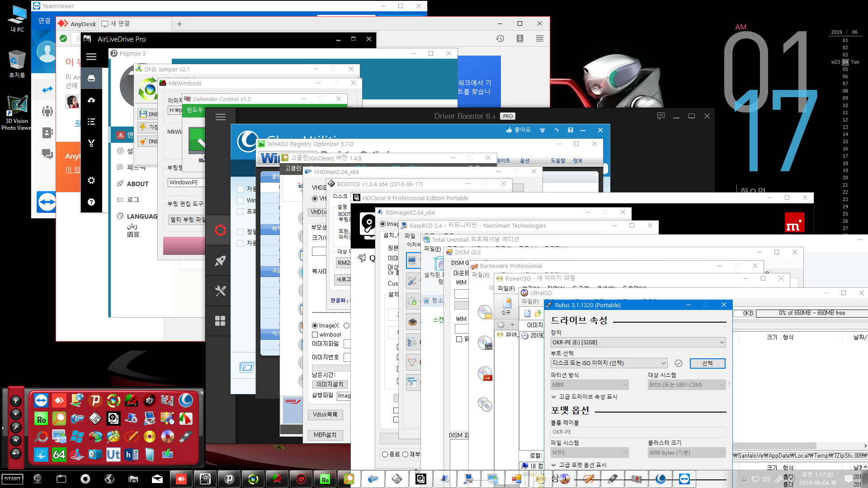868x488 pixels.
Task: Click AirLiveDrive cloud upload sidebar icon
Action: click(x=91, y=100)
